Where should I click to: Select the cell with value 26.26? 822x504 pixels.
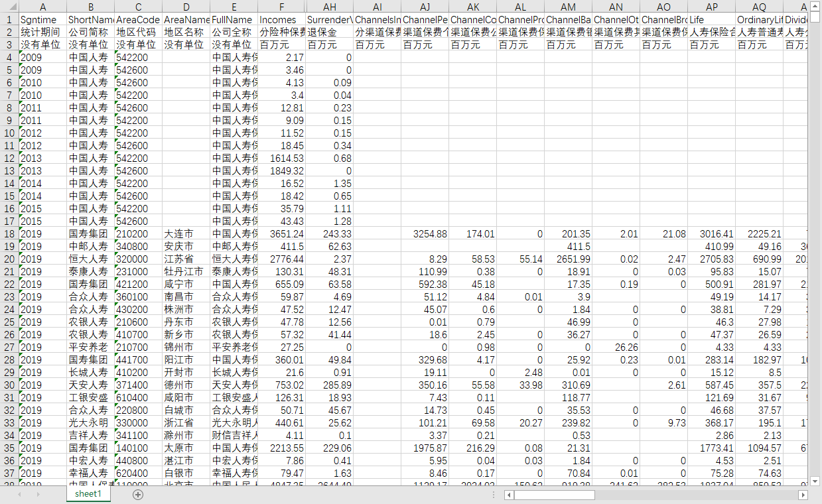(x=616, y=347)
